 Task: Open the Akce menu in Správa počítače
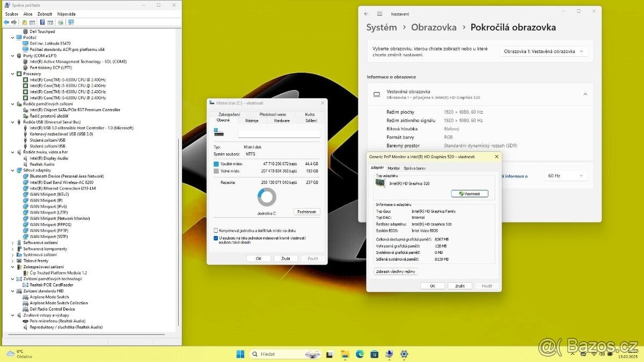pyautogui.click(x=28, y=14)
